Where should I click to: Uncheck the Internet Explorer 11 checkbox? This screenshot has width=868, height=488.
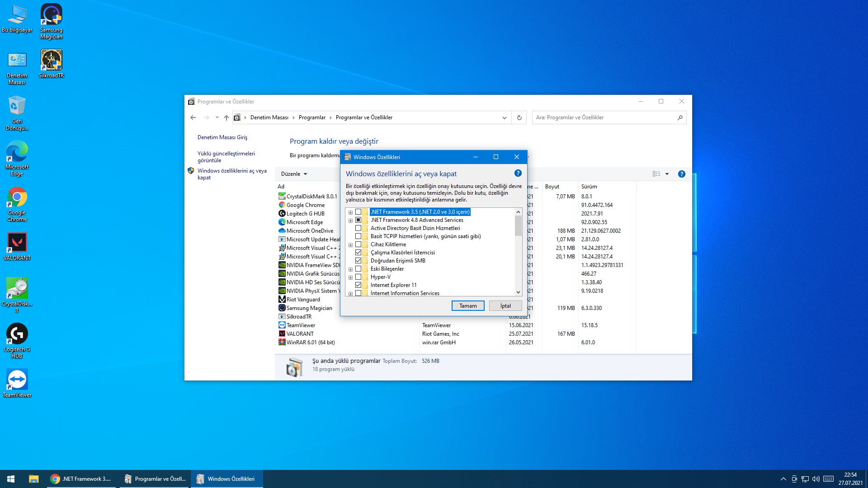tap(359, 285)
